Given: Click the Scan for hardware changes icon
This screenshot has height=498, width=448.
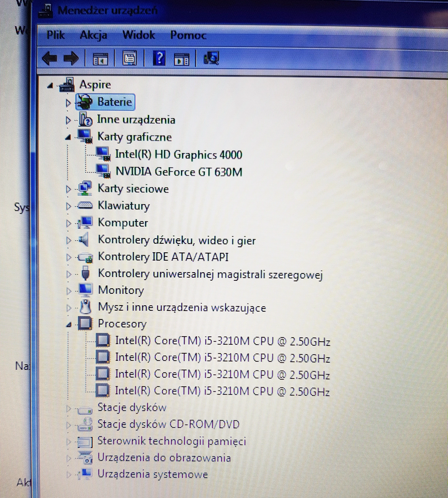Looking at the screenshot, I should (211, 58).
